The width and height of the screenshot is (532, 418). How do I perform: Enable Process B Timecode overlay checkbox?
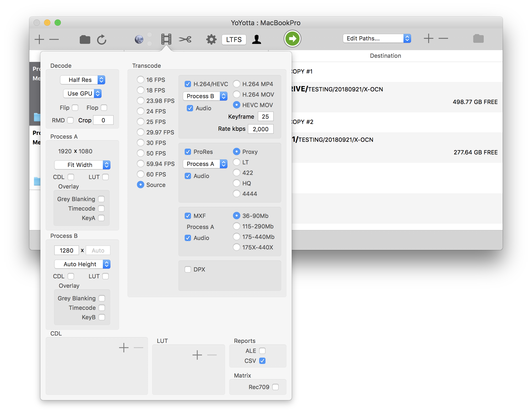pyautogui.click(x=102, y=308)
